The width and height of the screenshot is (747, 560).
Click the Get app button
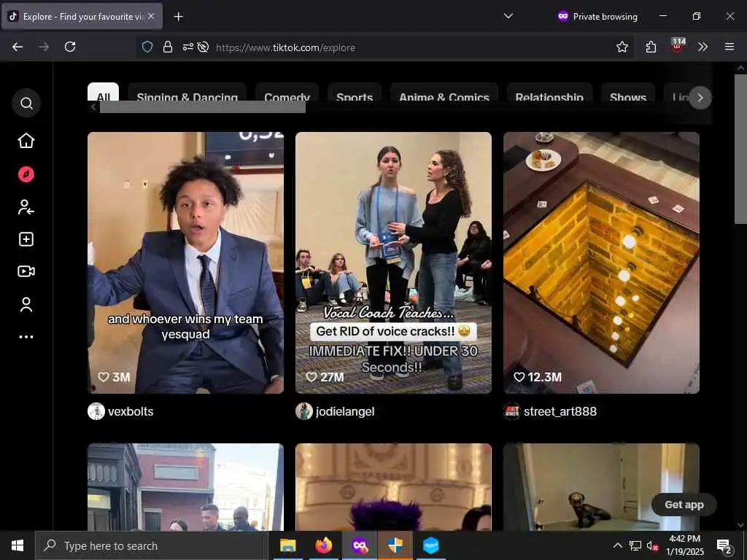(684, 505)
